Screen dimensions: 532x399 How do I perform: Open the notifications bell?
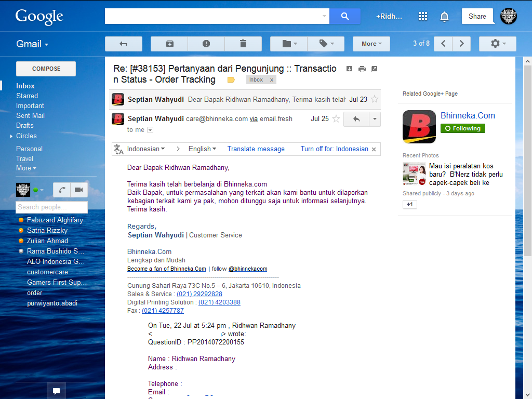click(x=444, y=16)
